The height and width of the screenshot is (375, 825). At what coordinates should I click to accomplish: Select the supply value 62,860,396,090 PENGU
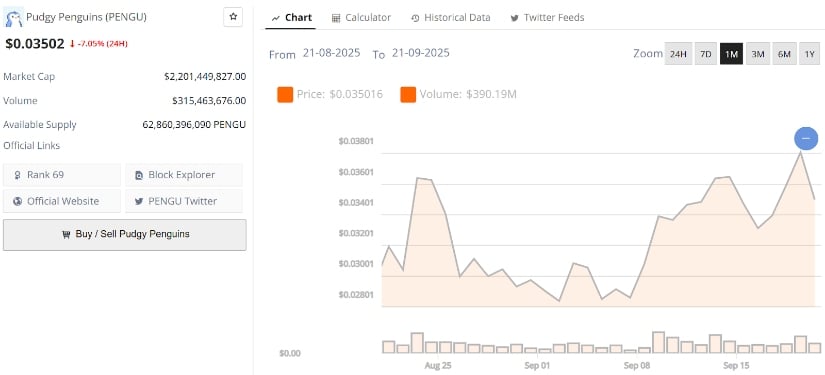(x=194, y=125)
